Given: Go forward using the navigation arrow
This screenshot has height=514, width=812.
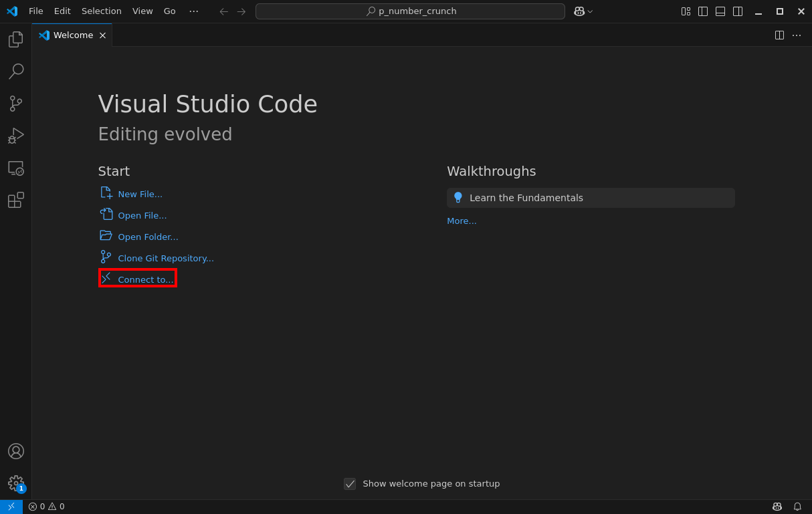Looking at the screenshot, I should (x=241, y=11).
